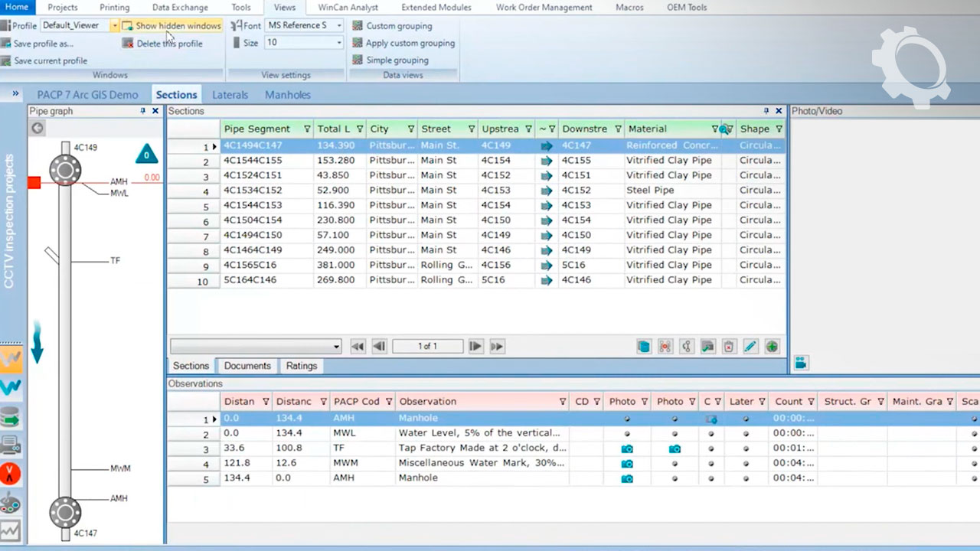Screen dimensions: 980x551
Task: Select the red position marker on pipe graph
Action: point(34,182)
